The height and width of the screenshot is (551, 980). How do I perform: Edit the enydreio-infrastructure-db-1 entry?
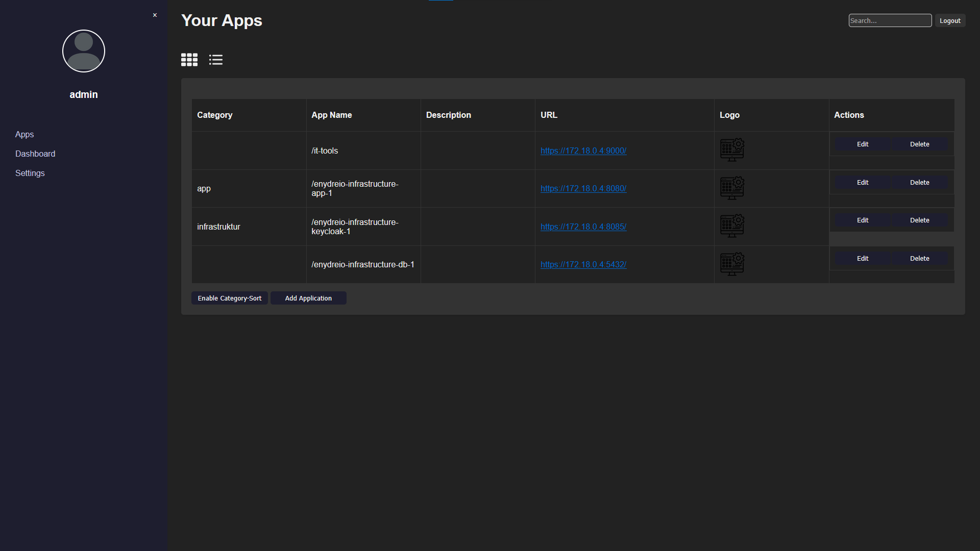click(863, 259)
